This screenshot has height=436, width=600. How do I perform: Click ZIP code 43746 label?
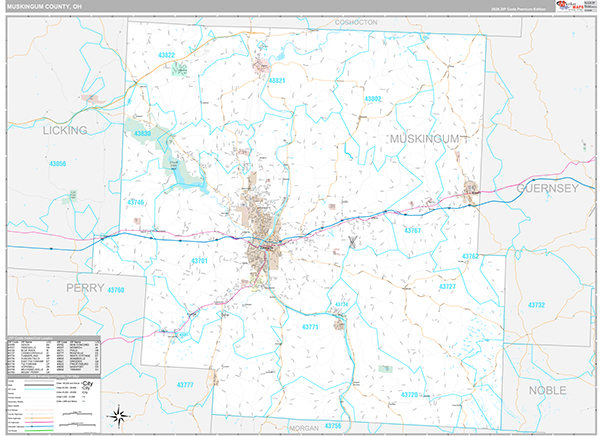tap(135, 202)
